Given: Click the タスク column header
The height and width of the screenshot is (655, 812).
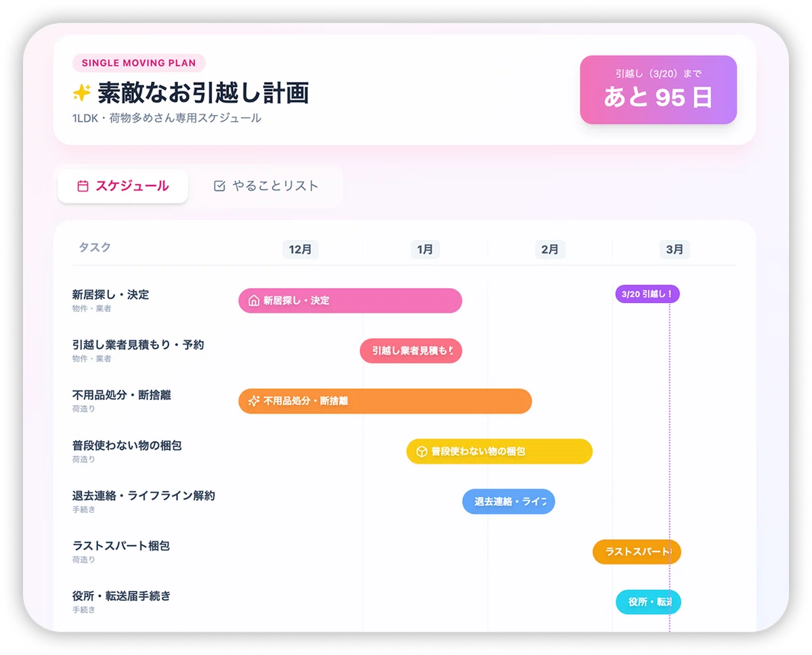Looking at the screenshot, I should tap(95, 248).
